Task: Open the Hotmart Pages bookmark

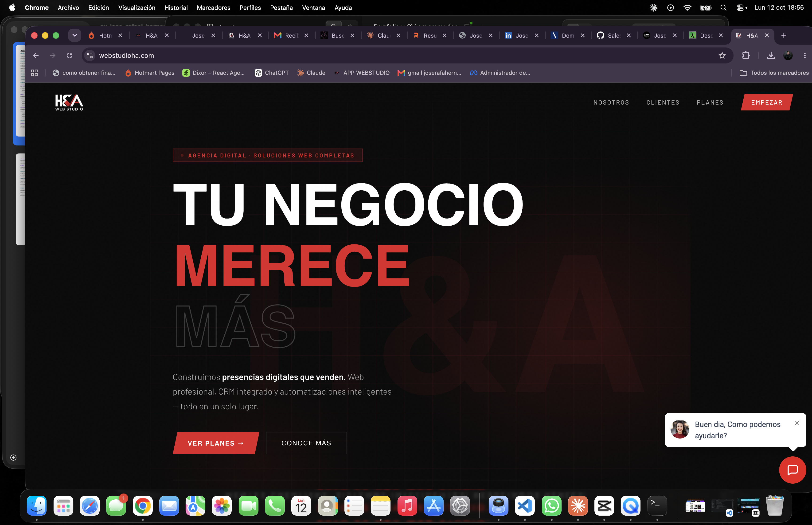Action: pyautogui.click(x=150, y=73)
